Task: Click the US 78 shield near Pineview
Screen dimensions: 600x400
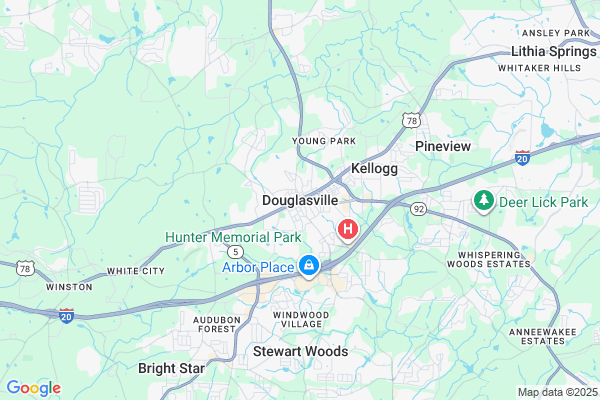Action: [411, 121]
